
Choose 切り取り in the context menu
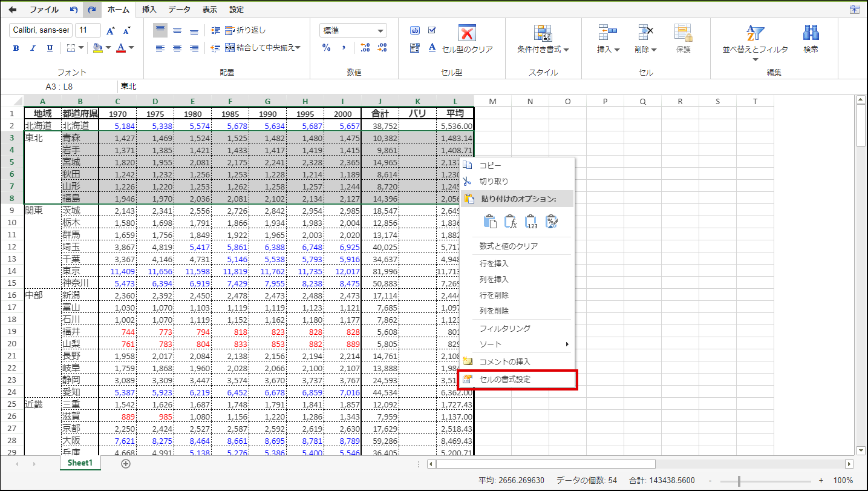pos(516,181)
